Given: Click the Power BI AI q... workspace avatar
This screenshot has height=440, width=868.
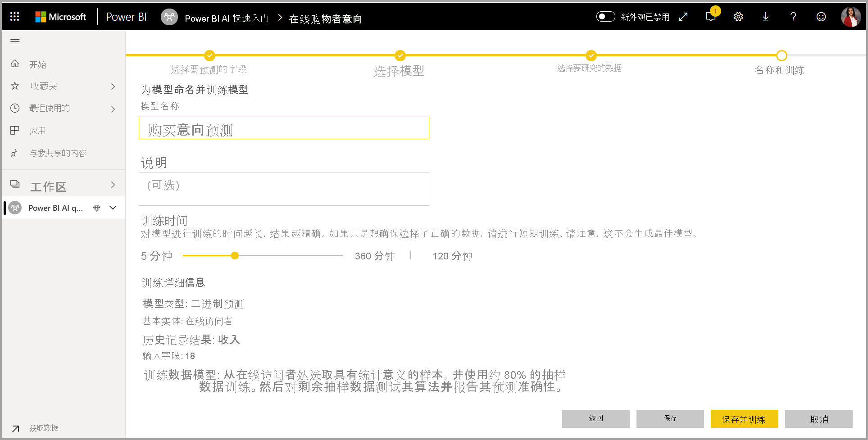Looking at the screenshot, I should [15, 208].
